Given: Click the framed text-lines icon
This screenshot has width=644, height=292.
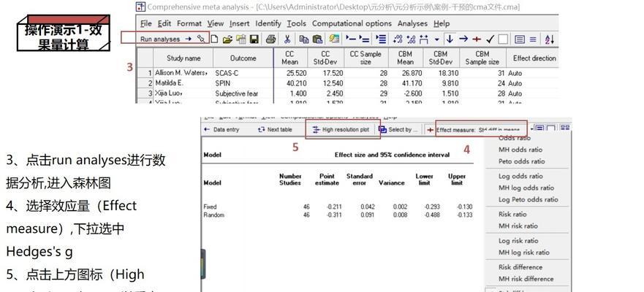Looking at the screenshot, I should pyautogui.click(x=520, y=39).
